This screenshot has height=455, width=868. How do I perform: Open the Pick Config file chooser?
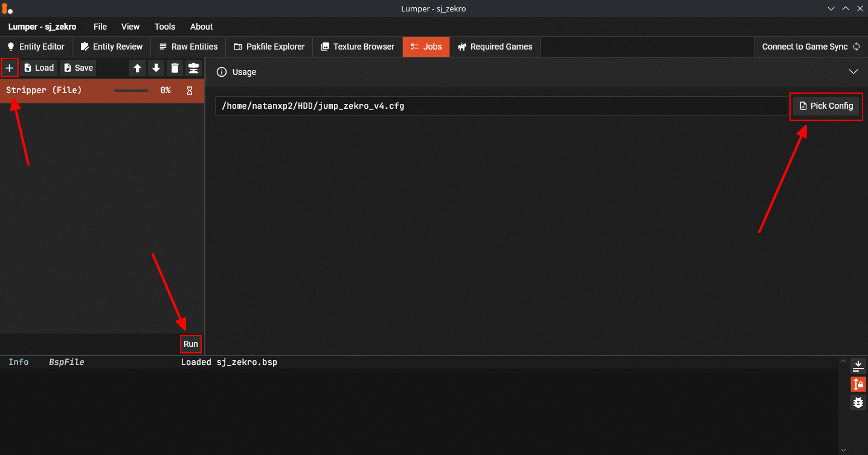[826, 106]
